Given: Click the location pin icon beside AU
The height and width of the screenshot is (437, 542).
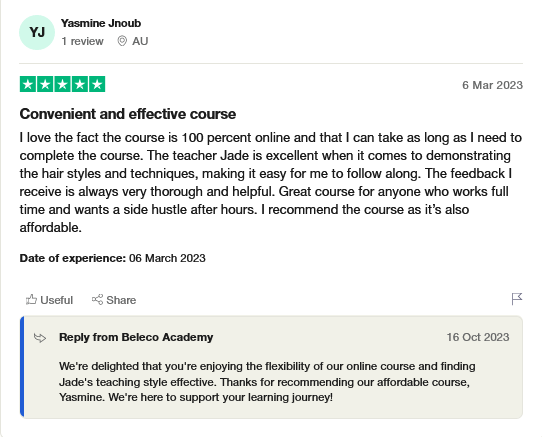Looking at the screenshot, I should pos(122,41).
